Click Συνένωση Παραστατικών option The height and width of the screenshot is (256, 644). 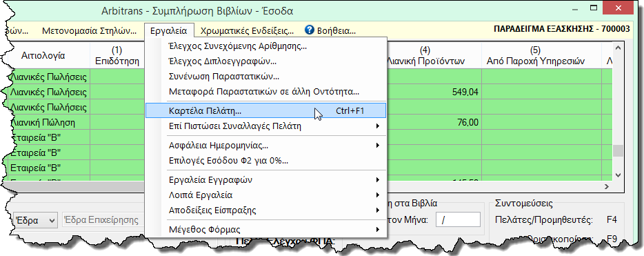pyautogui.click(x=265, y=77)
